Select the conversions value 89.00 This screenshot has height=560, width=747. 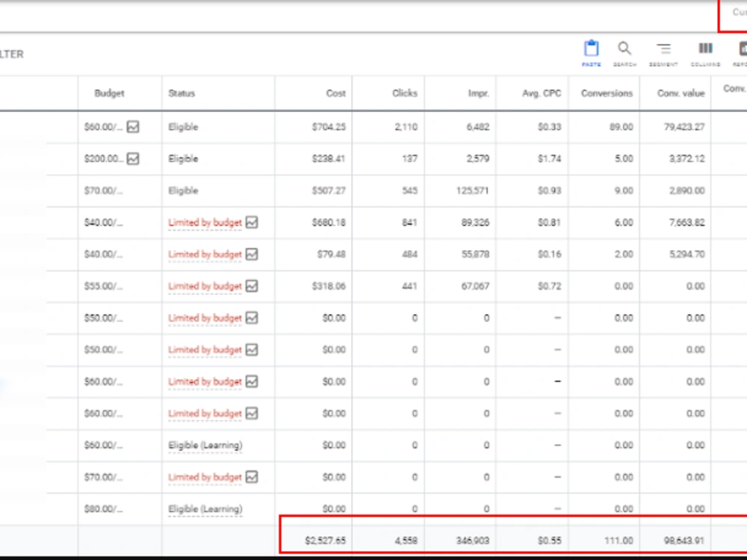coord(622,127)
